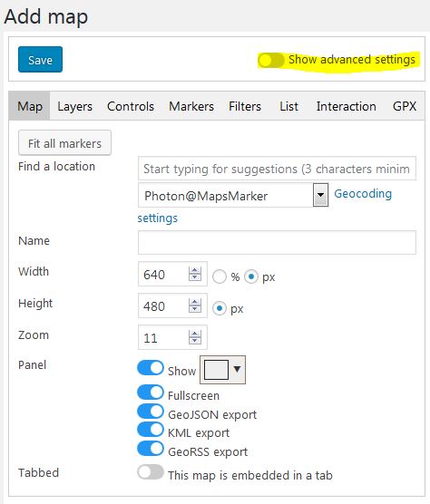The image size is (430, 504).
Task: Click the Fit all markers button
Action: point(64,143)
